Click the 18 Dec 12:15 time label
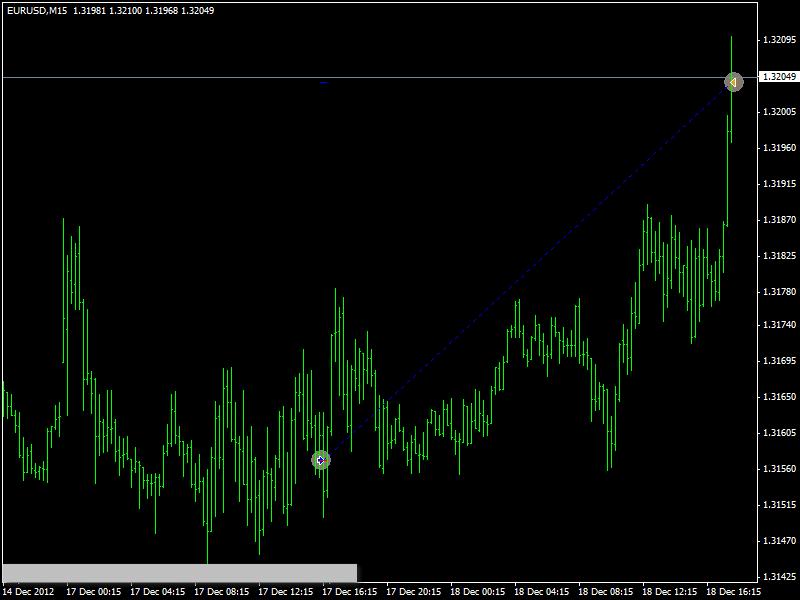Viewport: 800px width, 600px height. pyautogui.click(x=669, y=592)
